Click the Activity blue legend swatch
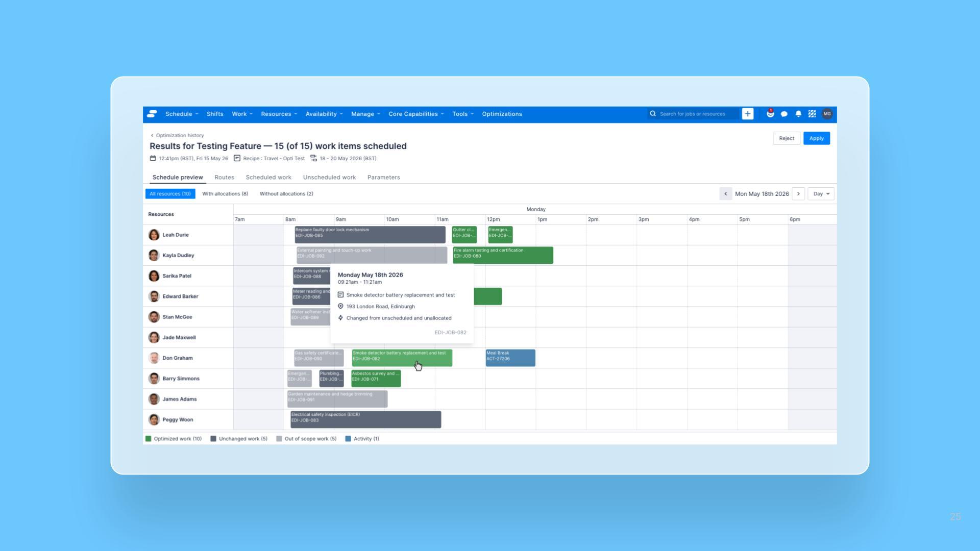The height and width of the screenshot is (551, 980). 348,439
